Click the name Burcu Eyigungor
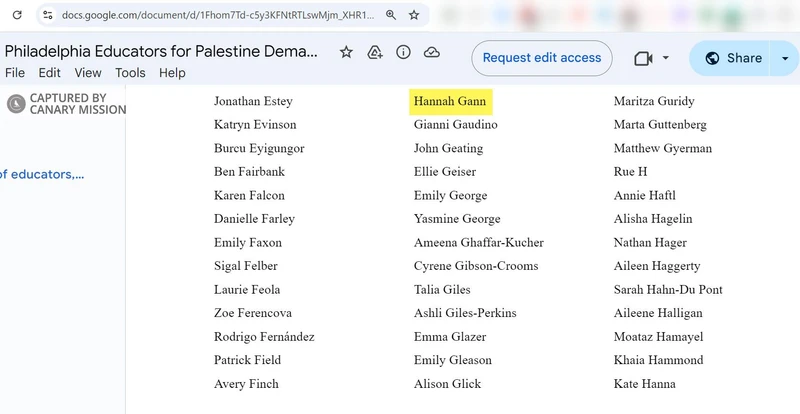800x414 pixels. [x=259, y=149]
